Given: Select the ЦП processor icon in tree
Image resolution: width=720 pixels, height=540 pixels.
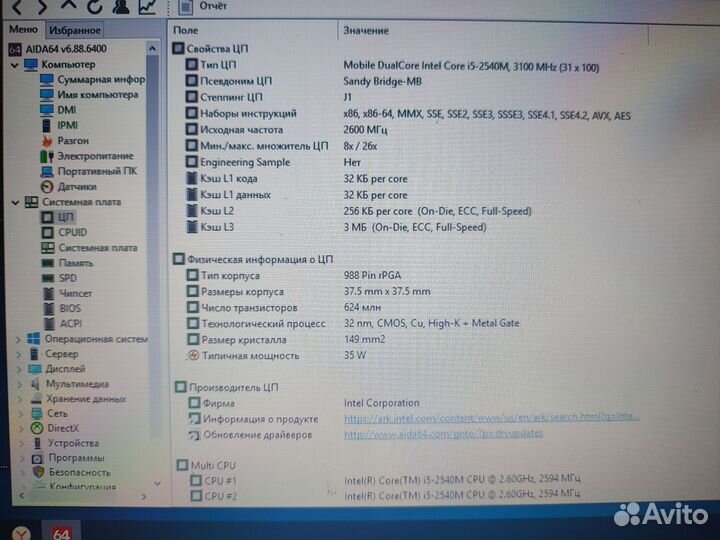Looking at the screenshot, I should 47,217.
